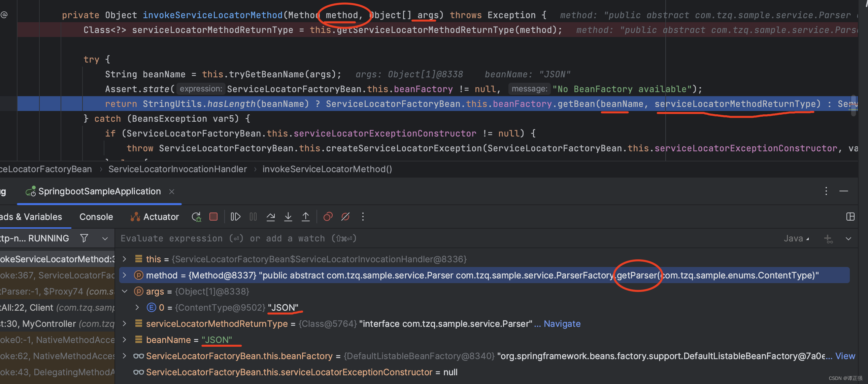Click the Step Into icon
868x384 pixels.
coord(288,217)
